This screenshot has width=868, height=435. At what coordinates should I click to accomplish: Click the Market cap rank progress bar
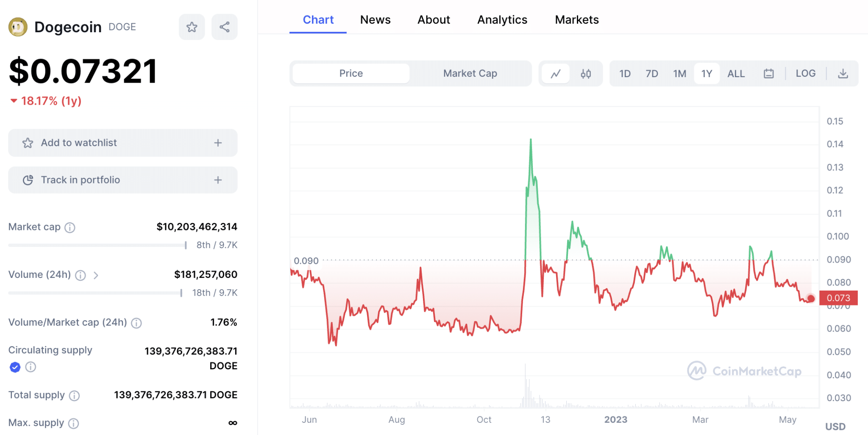click(97, 245)
